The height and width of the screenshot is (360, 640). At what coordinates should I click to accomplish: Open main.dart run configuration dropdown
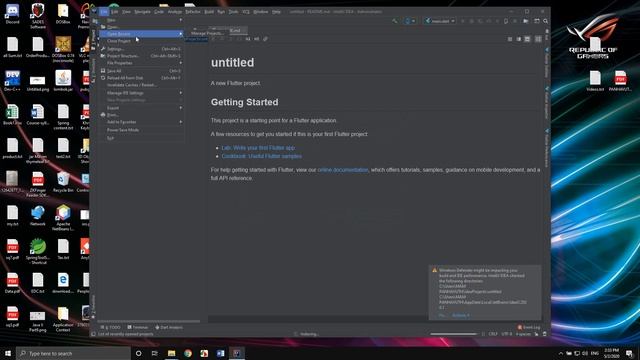440,21
